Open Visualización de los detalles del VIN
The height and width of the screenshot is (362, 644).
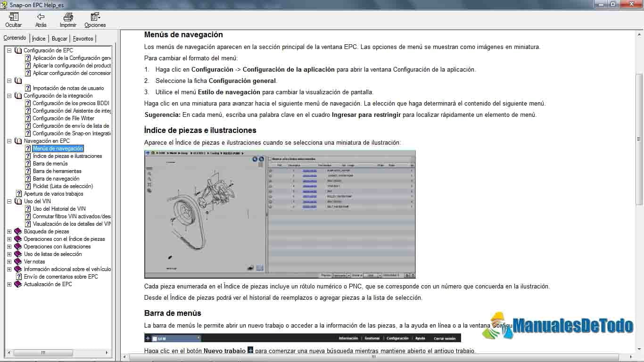click(x=72, y=224)
